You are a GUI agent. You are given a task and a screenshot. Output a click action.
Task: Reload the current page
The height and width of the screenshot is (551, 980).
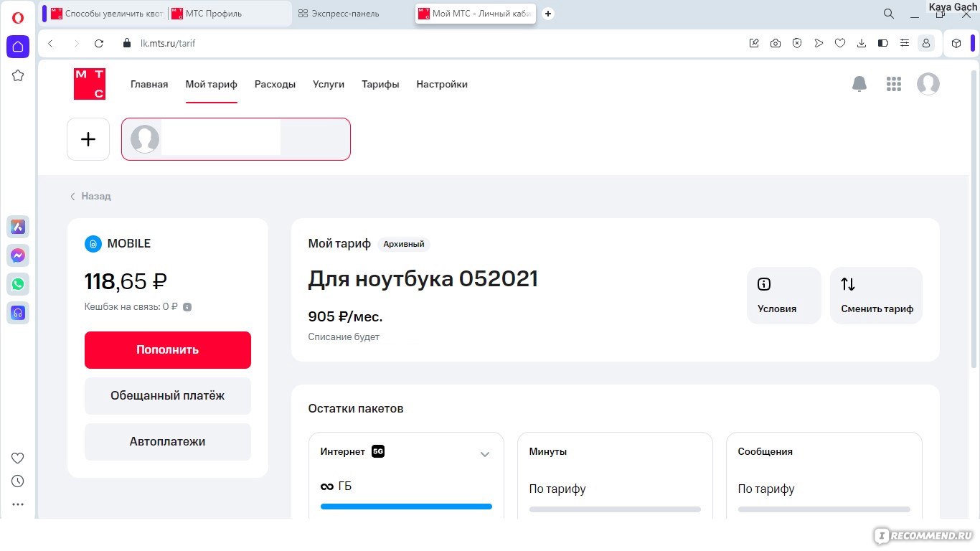(99, 44)
